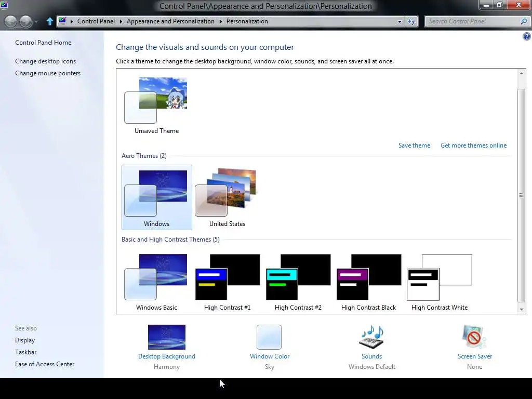Open Control Panel Home link
The image size is (532, 399).
pyautogui.click(x=43, y=43)
